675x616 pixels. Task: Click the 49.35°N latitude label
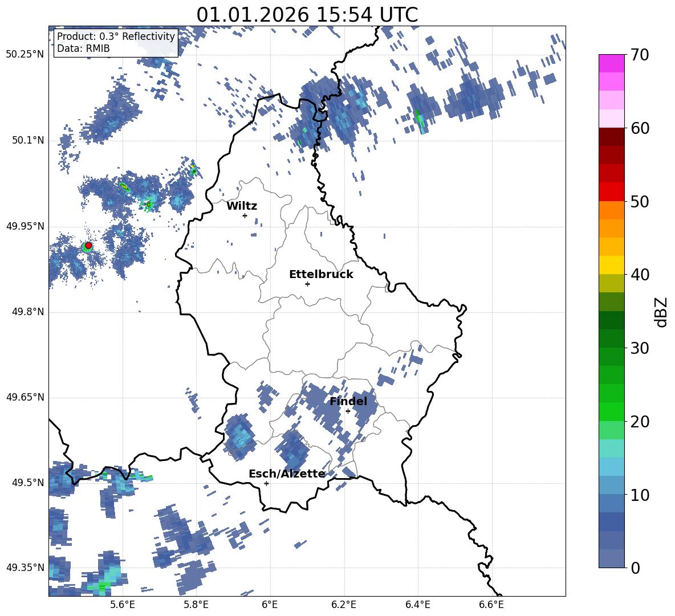pyautogui.click(x=25, y=568)
